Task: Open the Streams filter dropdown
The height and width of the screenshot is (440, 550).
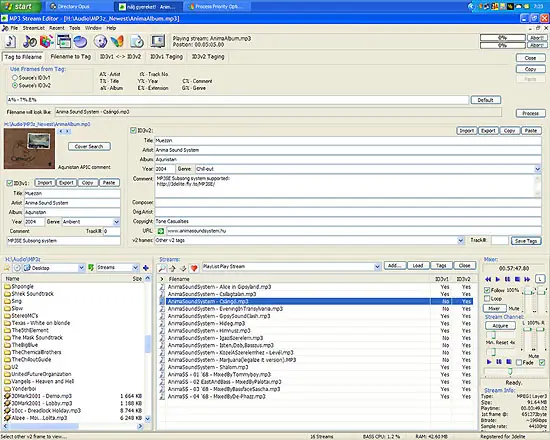Action: 136,268
